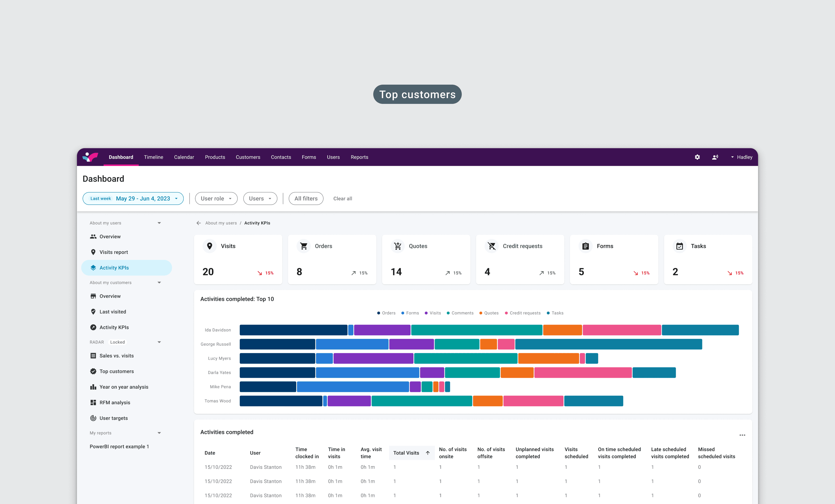Click the Quotes cart icon
Viewport: 835px width, 504px height.
click(x=398, y=246)
